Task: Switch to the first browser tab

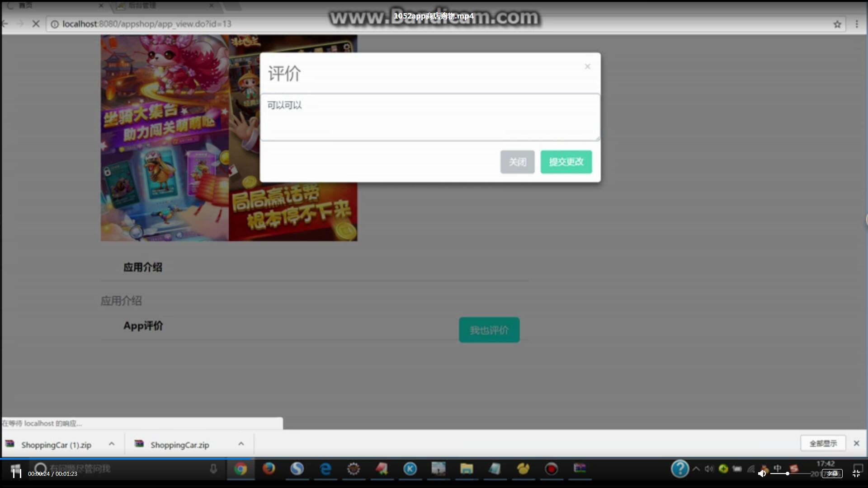Action: click(x=53, y=6)
